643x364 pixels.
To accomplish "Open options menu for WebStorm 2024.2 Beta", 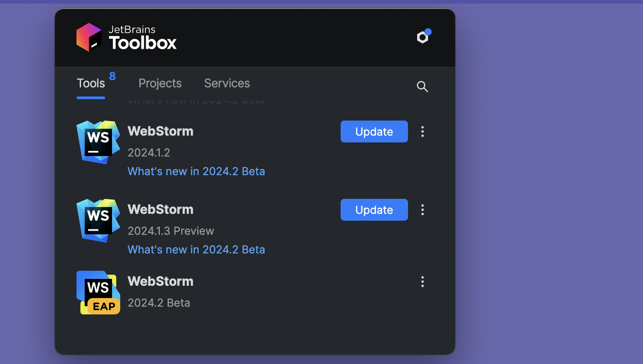I will pos(423,282).
